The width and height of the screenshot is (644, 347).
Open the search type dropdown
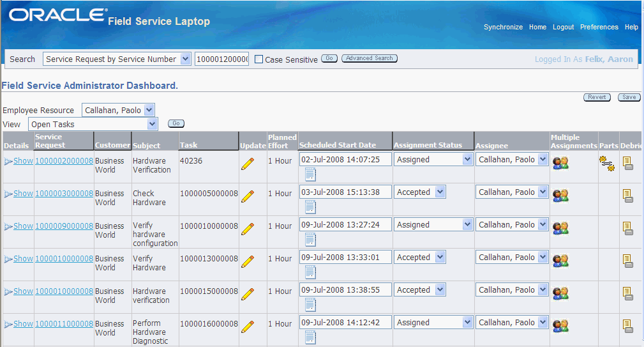pos(117,59)
